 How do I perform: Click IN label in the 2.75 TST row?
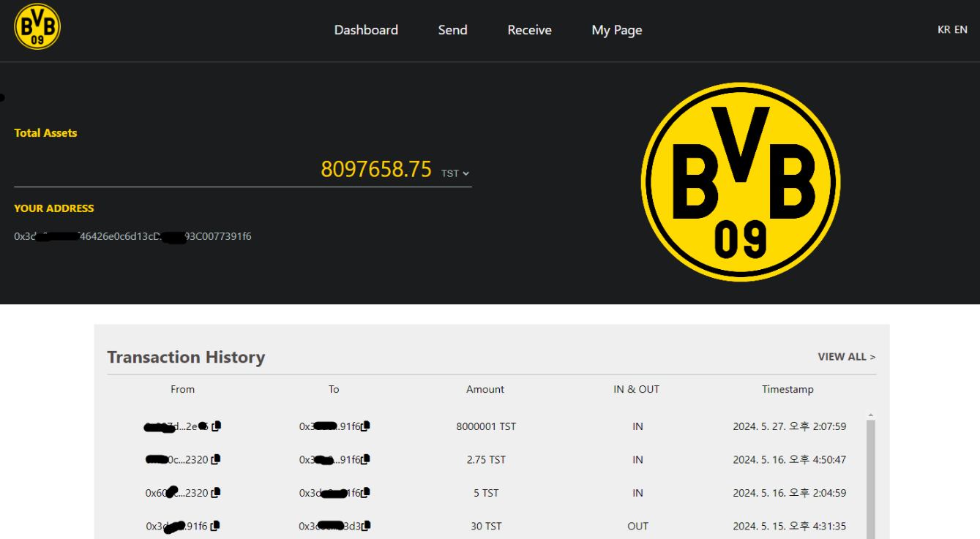coord(637,460)
